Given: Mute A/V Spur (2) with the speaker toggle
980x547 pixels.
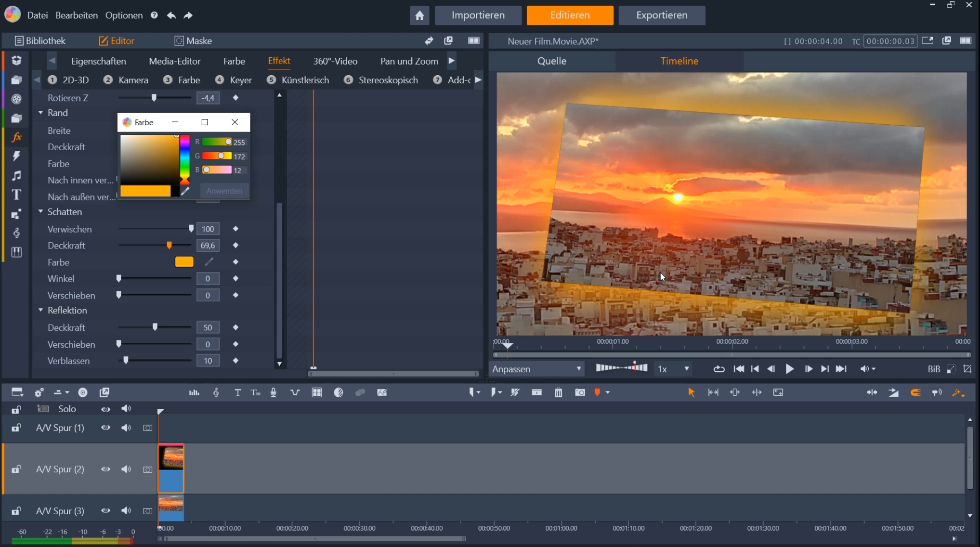Looking at the screenshot, I should pyautogui.click(x=126, y=469).
